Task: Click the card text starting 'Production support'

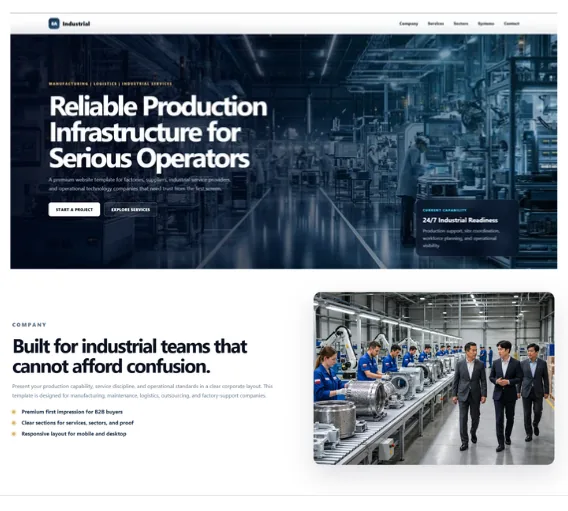Action: tap(461, 238)
